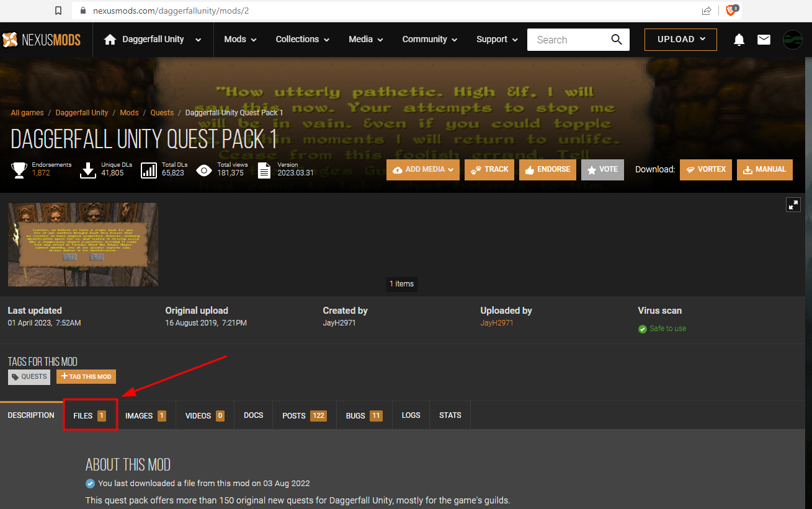Screen dimensions: 812x509
Task: Click the VOTE button
Action: click(602, 169)
